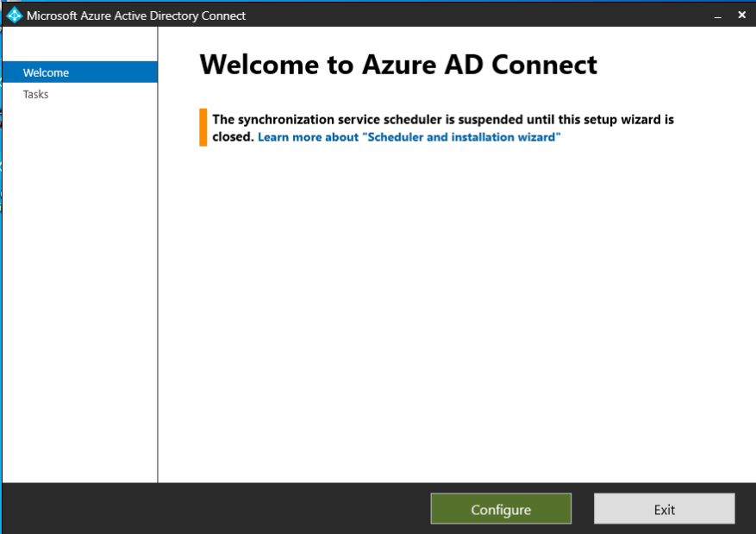Click the dark footer bar left of Configure
This screenshot has width=756, height=534.
coord(216,509)
